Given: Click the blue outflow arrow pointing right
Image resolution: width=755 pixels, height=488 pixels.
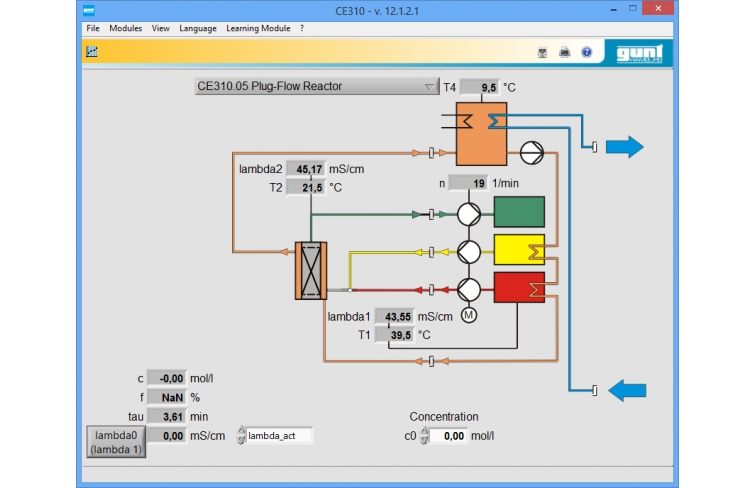Looking at the screenshot, I should pos(625,146).
